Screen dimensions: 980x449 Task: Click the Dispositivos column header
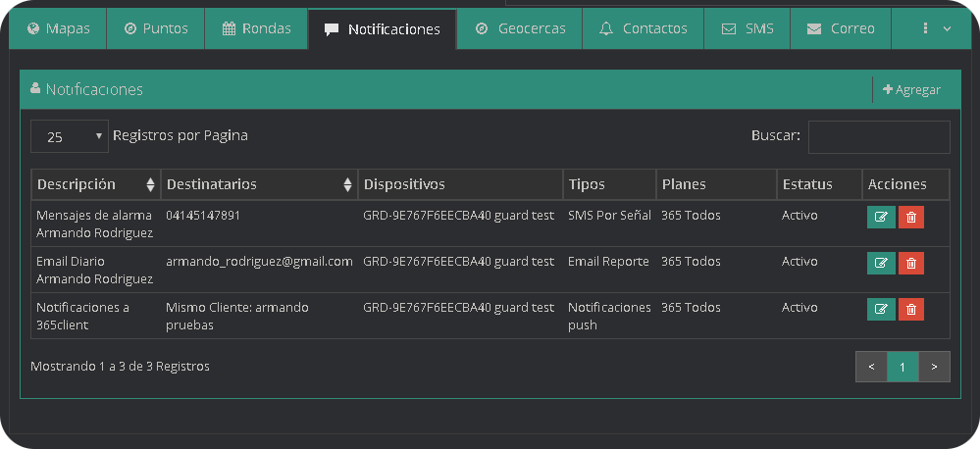[x=461, y=184]
